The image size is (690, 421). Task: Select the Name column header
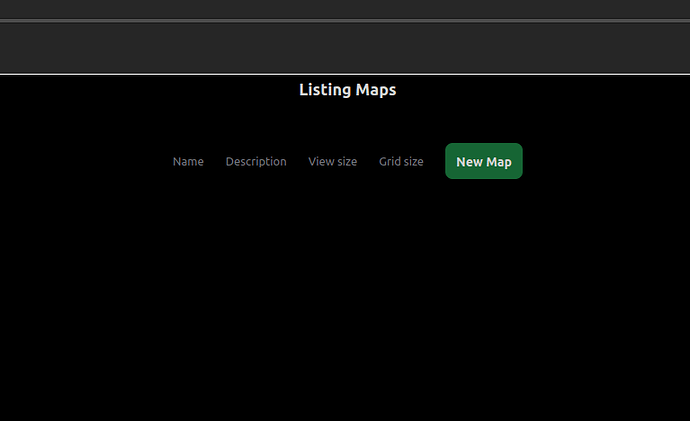click(x=188, y=161)
